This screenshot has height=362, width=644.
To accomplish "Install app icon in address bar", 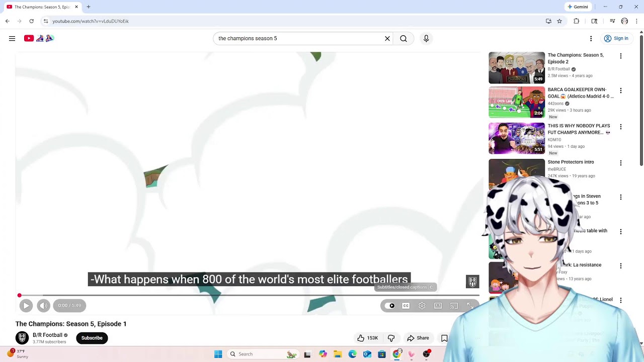I will click(x=548, y=21).
